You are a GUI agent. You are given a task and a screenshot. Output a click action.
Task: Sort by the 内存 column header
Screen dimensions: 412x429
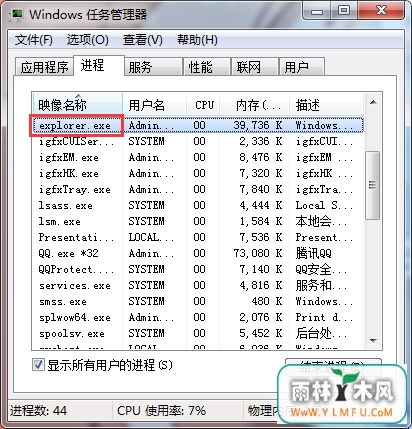click(x=255, y=105)
